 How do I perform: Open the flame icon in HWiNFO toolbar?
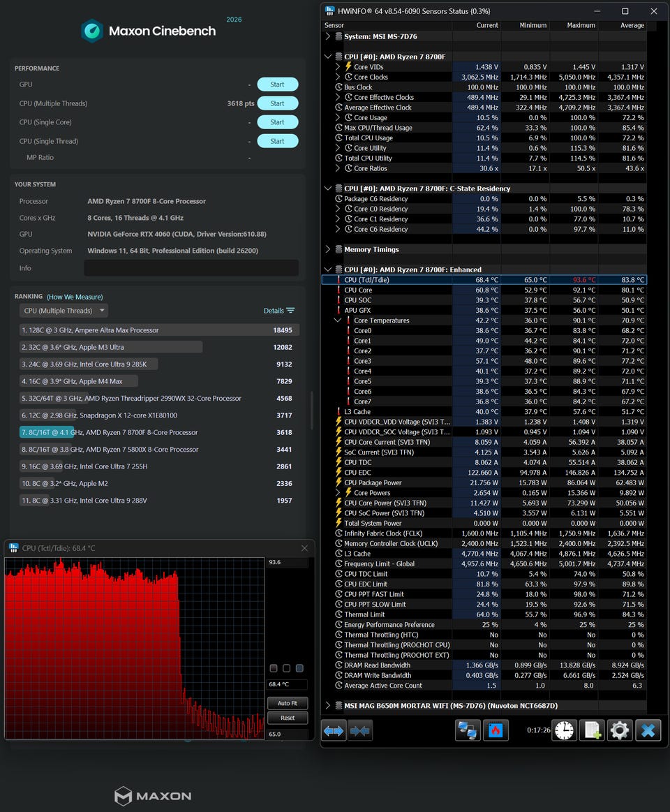(x=496, y=731)
